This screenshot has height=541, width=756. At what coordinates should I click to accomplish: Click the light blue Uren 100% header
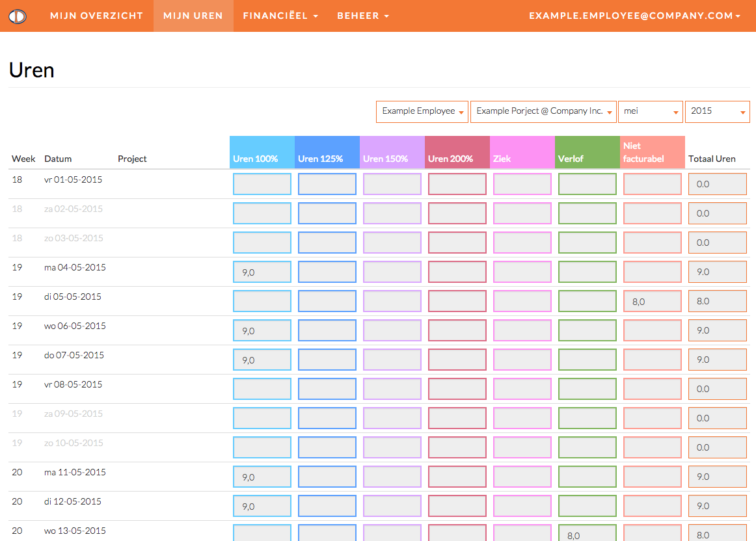click(x=262, y=152)
